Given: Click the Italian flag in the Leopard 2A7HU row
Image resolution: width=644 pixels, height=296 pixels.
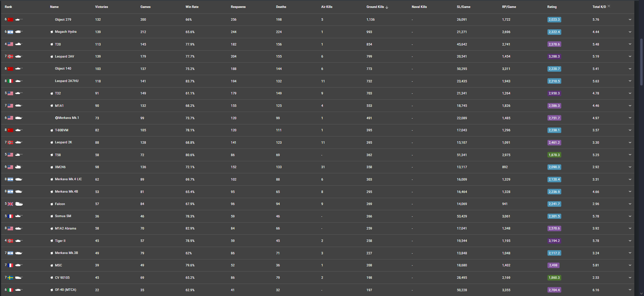Looking at the screenshot, I should [x=10, y=81].
